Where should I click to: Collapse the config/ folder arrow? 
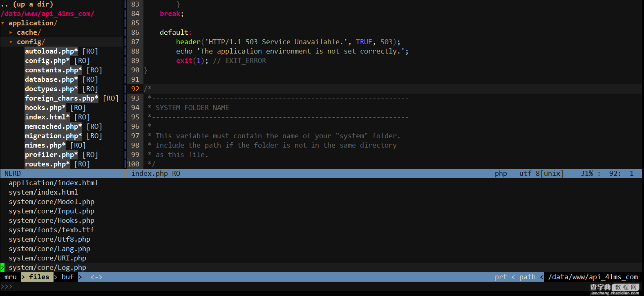[11, 42]
